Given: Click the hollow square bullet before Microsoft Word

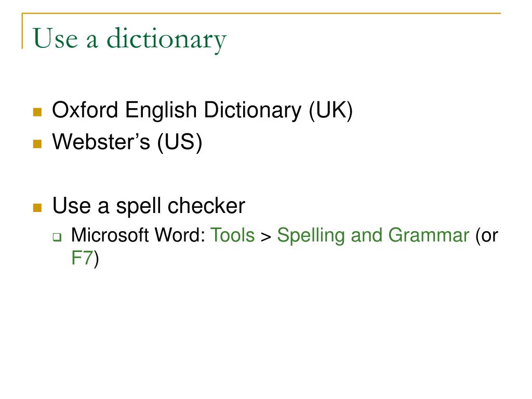Looking at the screenshot, I should point(57,237).
